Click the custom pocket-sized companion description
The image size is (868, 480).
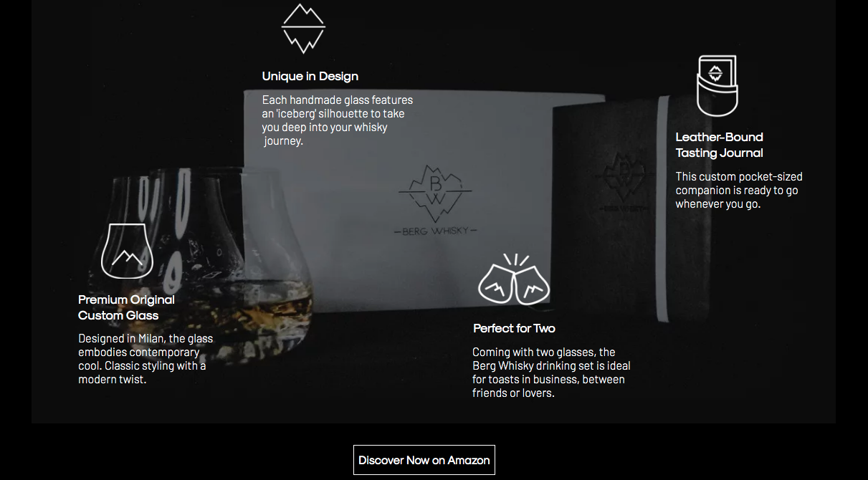(739, 190)
